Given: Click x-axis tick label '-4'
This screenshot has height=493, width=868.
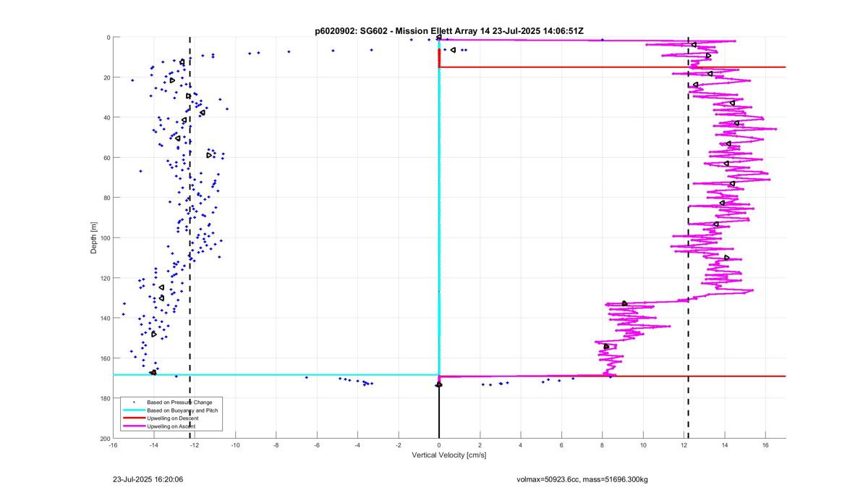Looking at the screenshot, I should pos(357,444).
